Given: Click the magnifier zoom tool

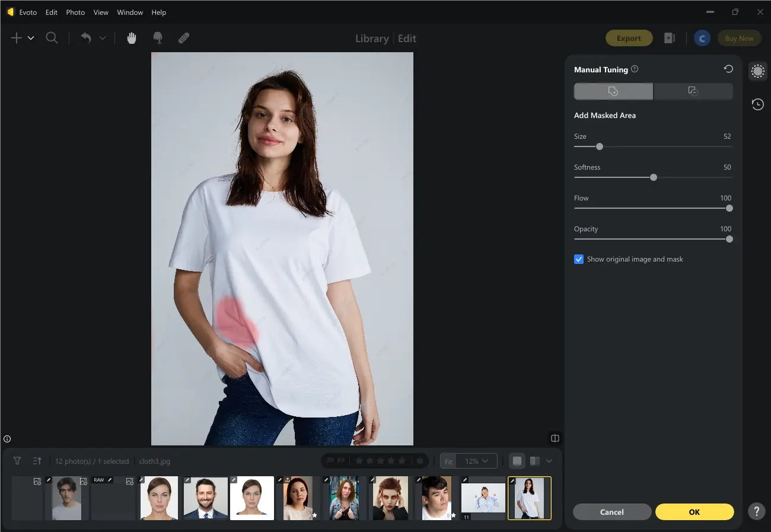Looking at the screenshot, I should (x=52, y=38).
